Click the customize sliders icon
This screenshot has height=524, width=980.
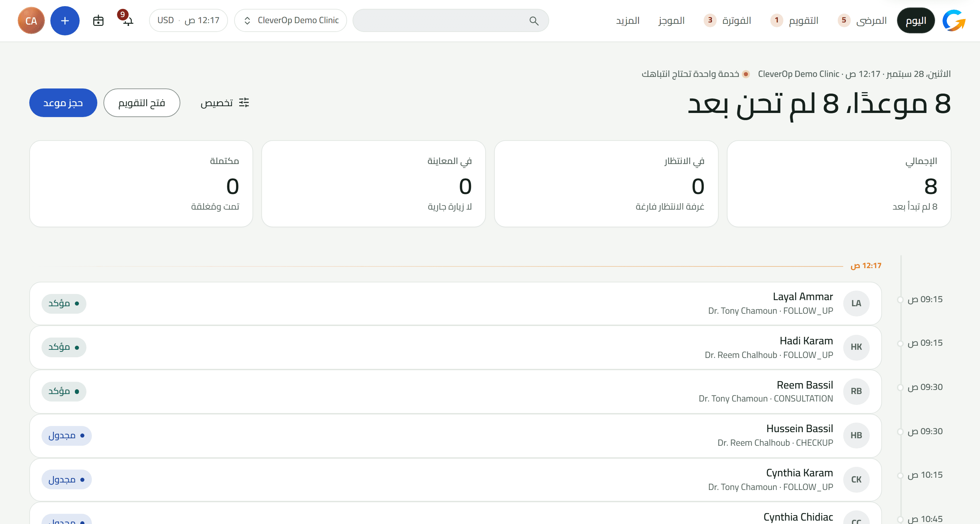pyautogui.click(x=244, y=103)
